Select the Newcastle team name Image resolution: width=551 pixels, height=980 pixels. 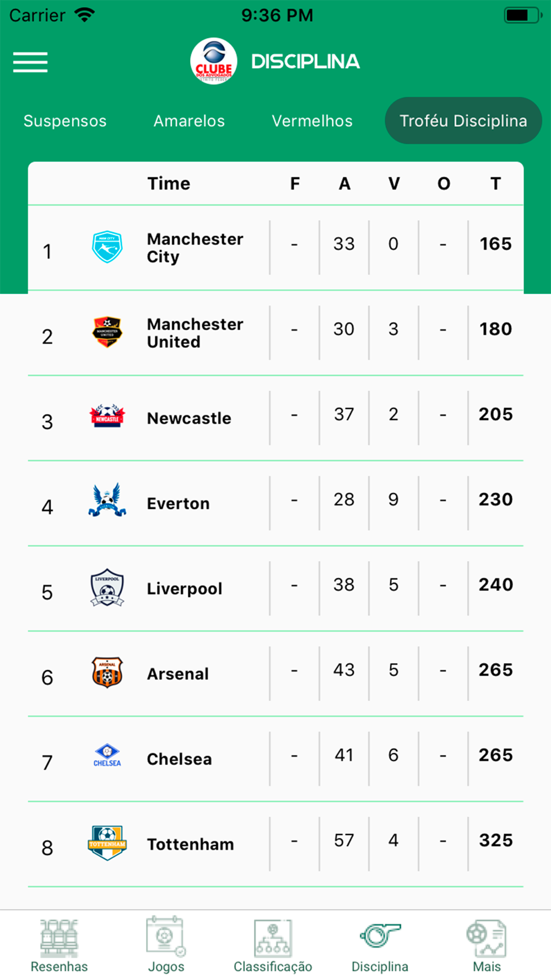(189, 418)
